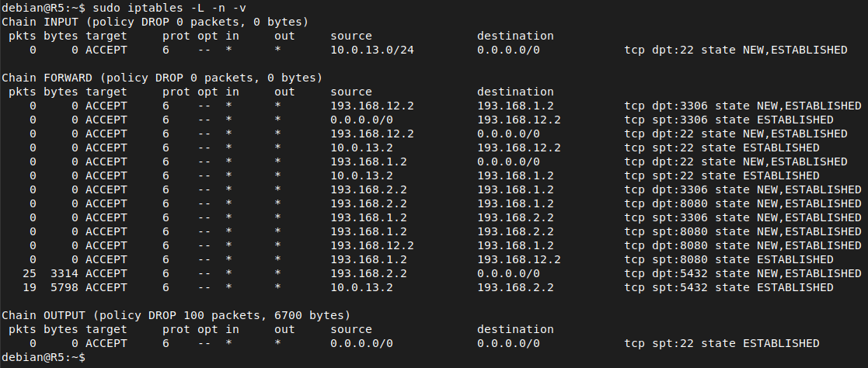Click the command 'sudo iptables -L -n -v'
This screenshot has width=868, height=368.
(x=169, y=8)
